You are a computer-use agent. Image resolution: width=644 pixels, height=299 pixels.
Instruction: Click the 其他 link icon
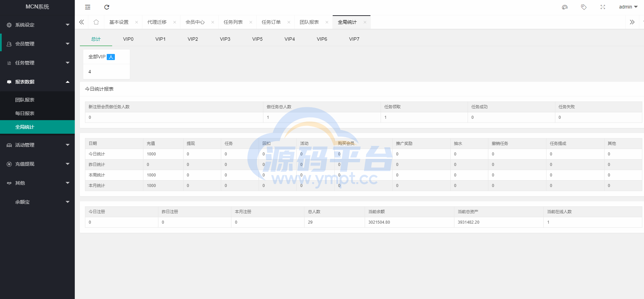pos(9,183)
